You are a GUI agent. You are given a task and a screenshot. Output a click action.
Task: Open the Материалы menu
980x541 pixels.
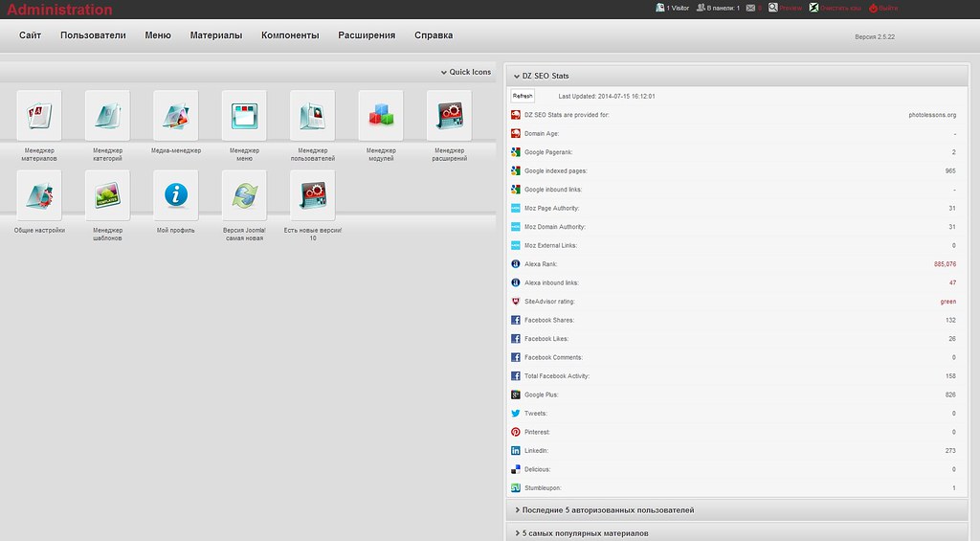tap(215, 35)
